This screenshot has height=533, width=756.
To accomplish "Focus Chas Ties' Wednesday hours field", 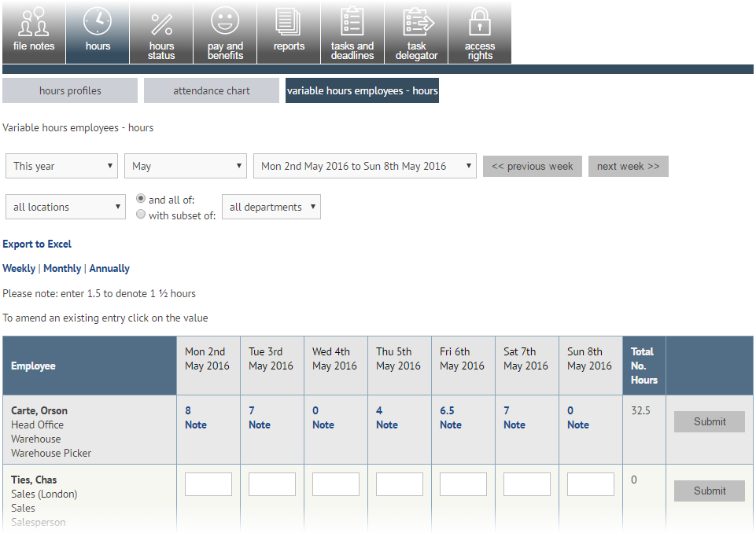I will point(336,484).
